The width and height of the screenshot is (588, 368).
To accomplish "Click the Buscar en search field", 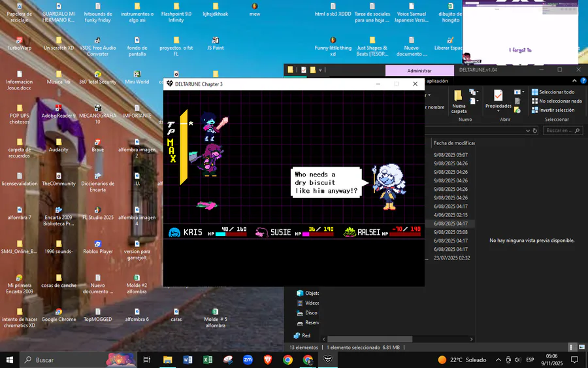I will click(563, 131).
